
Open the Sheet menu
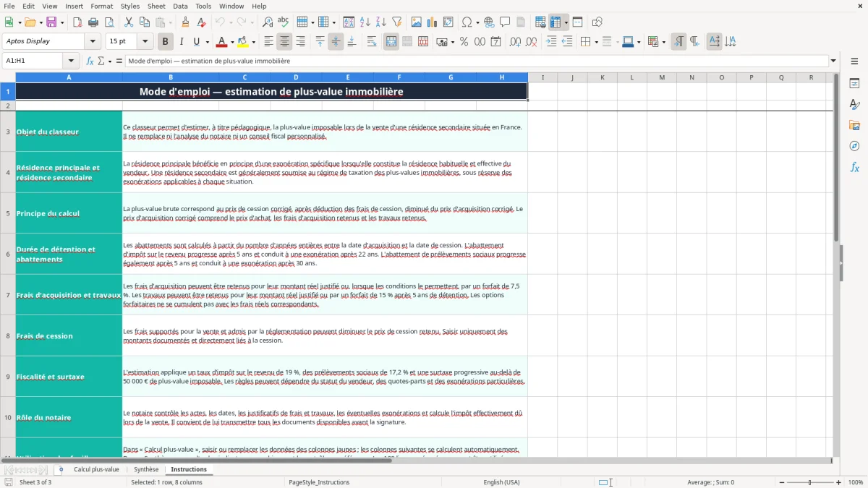click(156, 6)
